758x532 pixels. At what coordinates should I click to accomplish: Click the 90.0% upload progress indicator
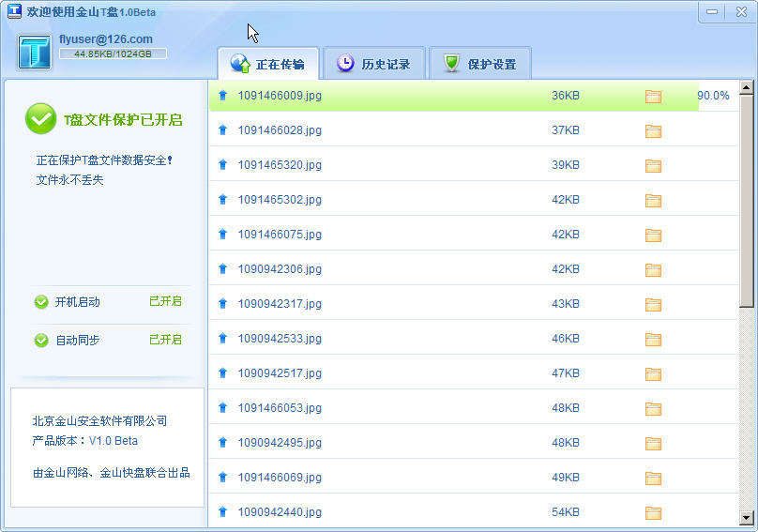[x=713, y=96]
